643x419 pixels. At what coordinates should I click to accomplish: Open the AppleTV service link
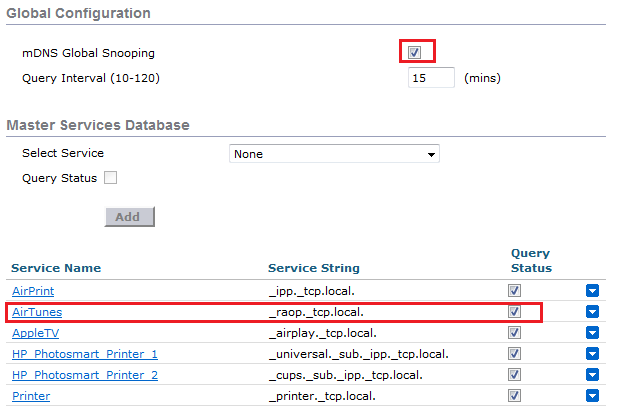(35, 333)
